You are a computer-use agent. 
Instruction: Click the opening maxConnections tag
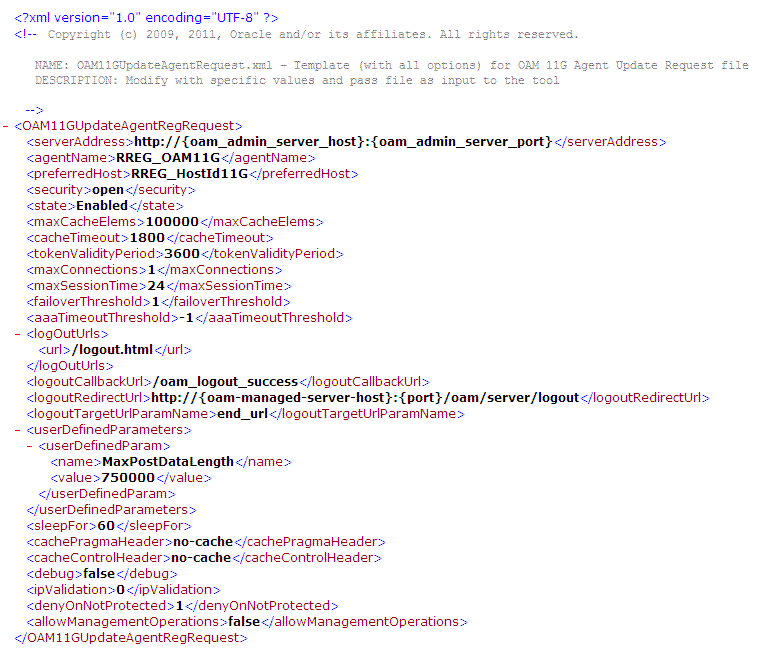(x=86, y=270)
